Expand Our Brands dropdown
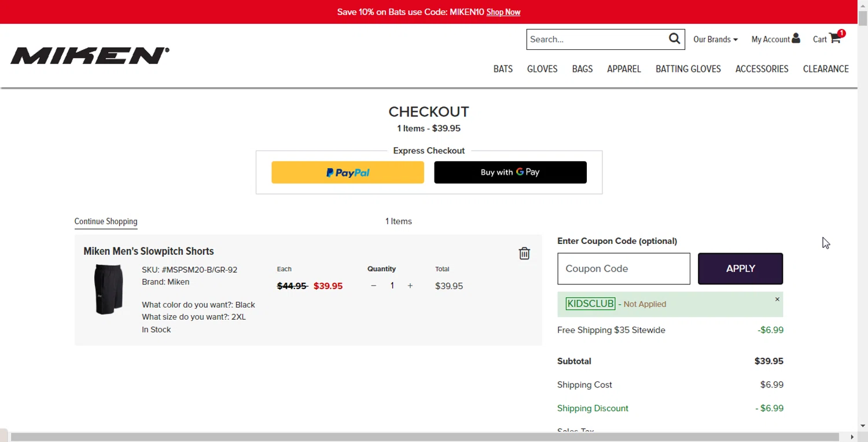This screenshot has height=442, width=868. point(715,39)
